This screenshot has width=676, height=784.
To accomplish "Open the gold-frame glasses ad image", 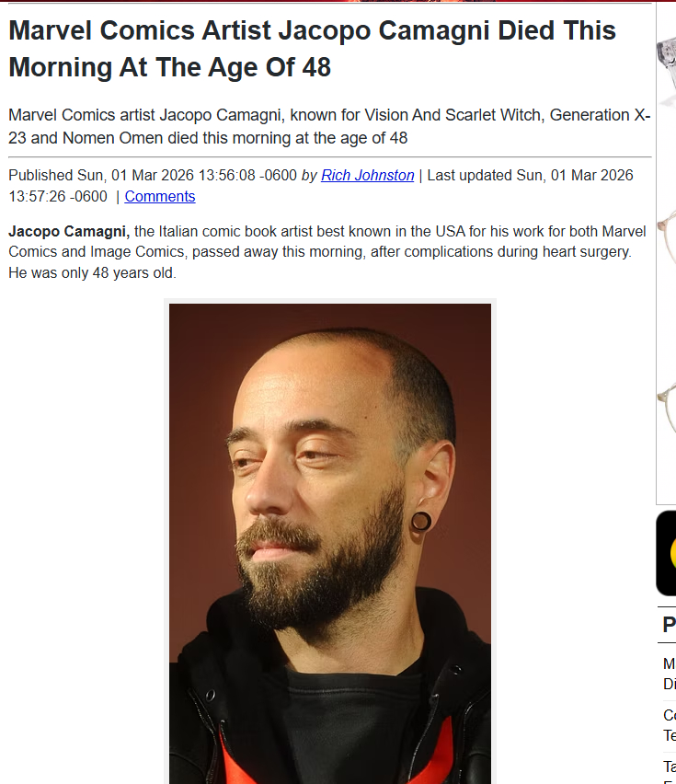I will point(668,408).
